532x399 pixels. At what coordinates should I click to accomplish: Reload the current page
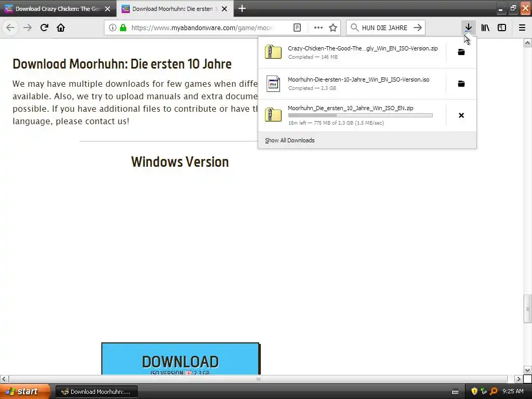tap(44, 28)
